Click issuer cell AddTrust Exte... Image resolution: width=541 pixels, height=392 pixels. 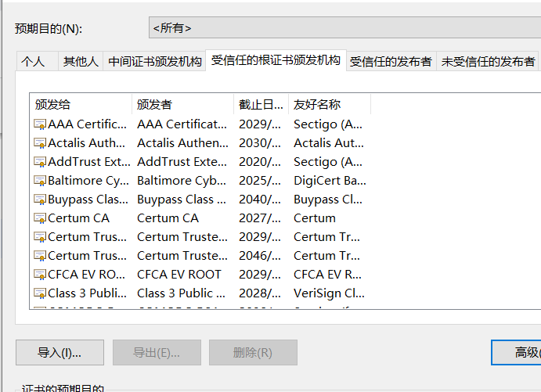[x=182, y=162]
